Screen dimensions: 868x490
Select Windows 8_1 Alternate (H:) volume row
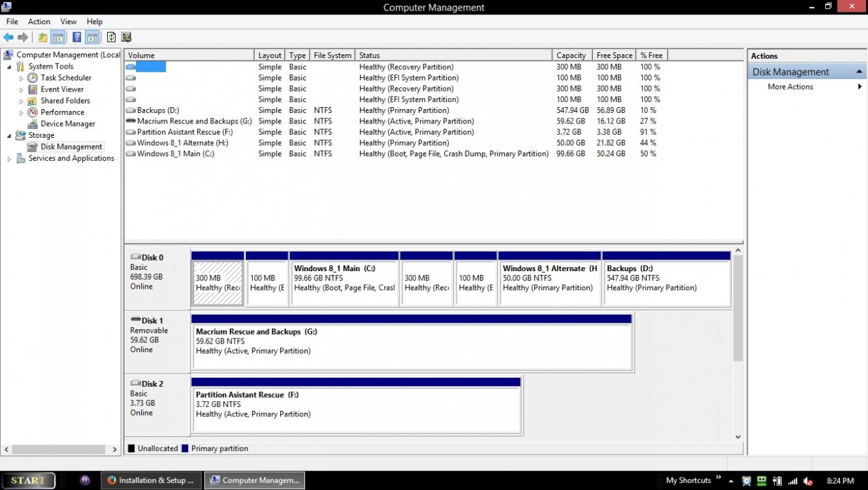(395, 143)
